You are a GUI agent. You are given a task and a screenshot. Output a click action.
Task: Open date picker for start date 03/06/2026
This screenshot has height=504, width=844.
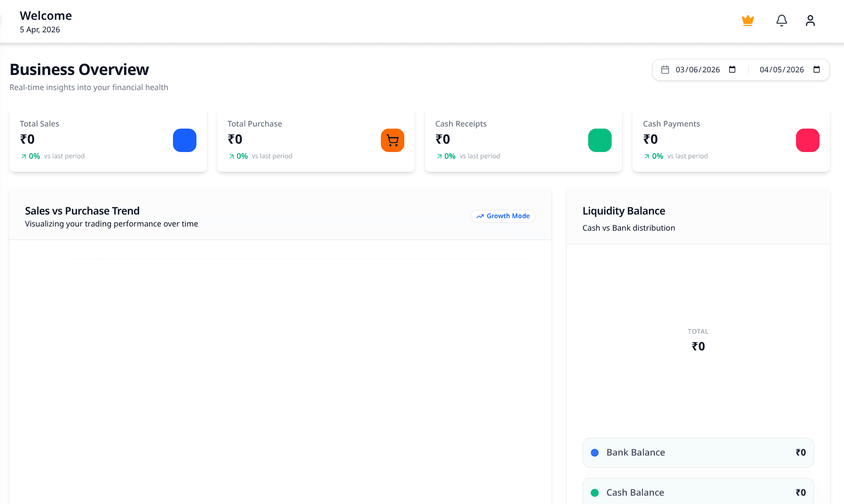(x=732, y=70)
